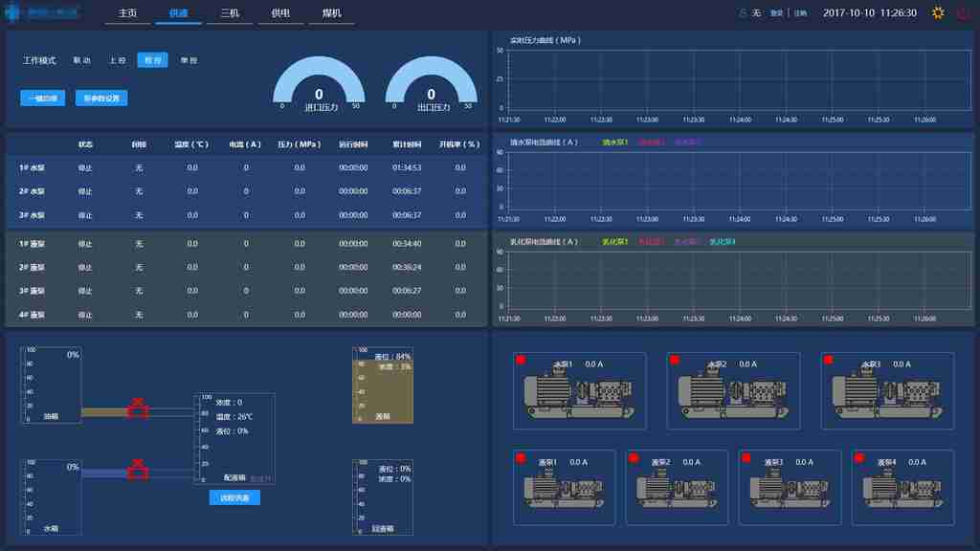Open the 供电 tab
Image resolution: width=980 pixels, height=551 pixels.
click(x=281, y=13)
